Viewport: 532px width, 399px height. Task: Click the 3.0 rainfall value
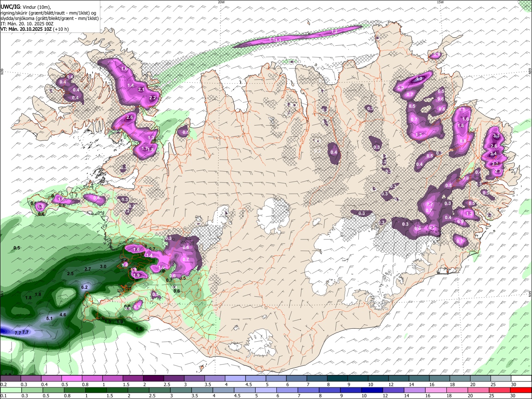coord(103,266)
